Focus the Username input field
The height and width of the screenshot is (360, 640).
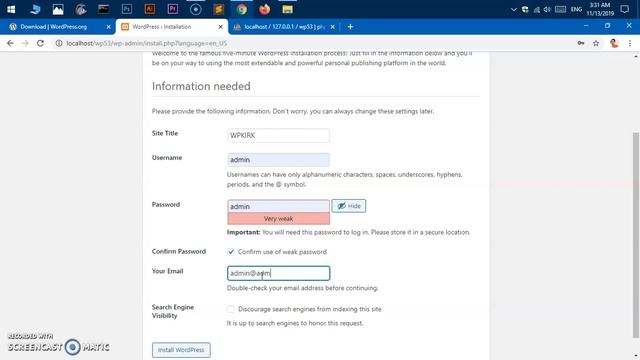click(x=278, y=160)
